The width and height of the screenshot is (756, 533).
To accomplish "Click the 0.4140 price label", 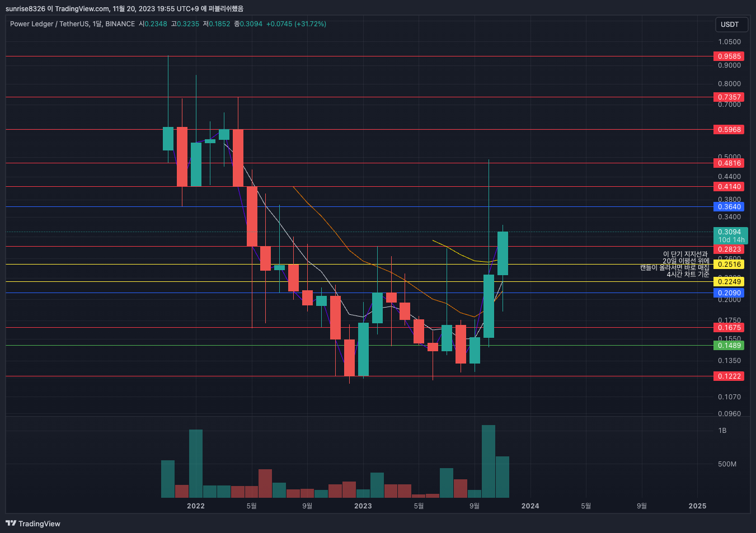I will pos(729,187).
